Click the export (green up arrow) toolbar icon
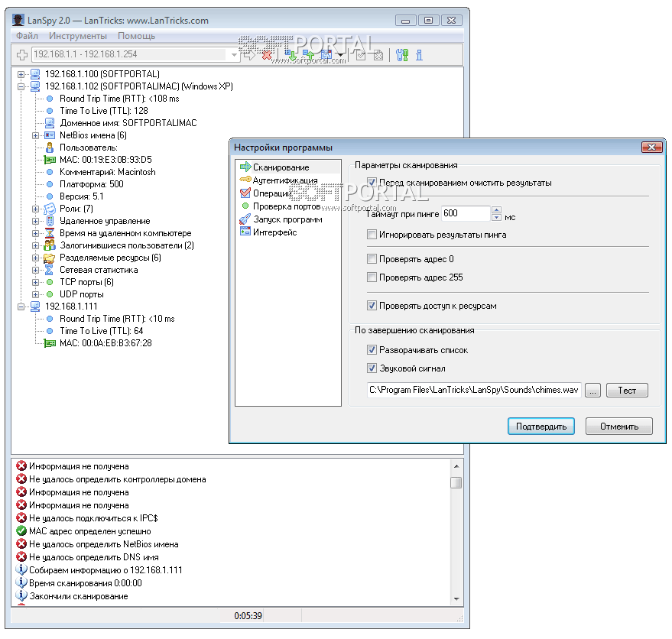The height and width of the screenshot is (639, 672). (x=308, y=55)
